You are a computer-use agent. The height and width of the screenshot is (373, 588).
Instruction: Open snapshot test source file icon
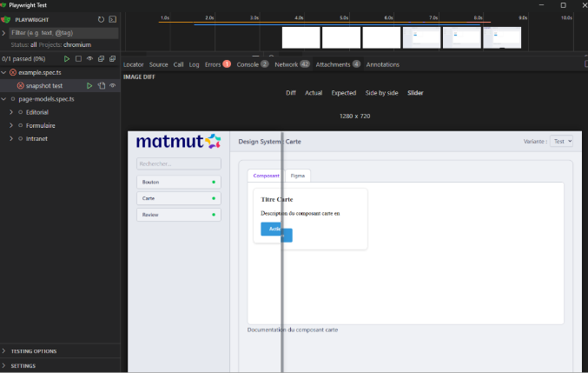coord(101,85)
